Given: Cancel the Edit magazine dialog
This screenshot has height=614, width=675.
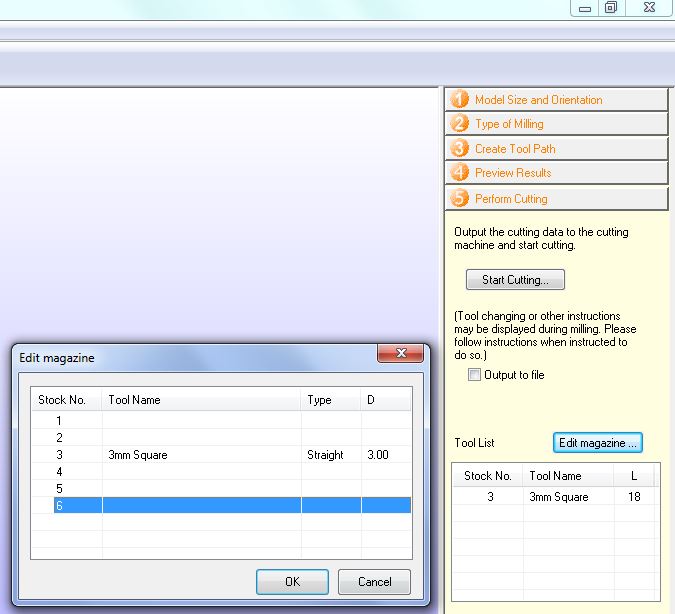Looking at the screenshot, I should pos(375,582).
